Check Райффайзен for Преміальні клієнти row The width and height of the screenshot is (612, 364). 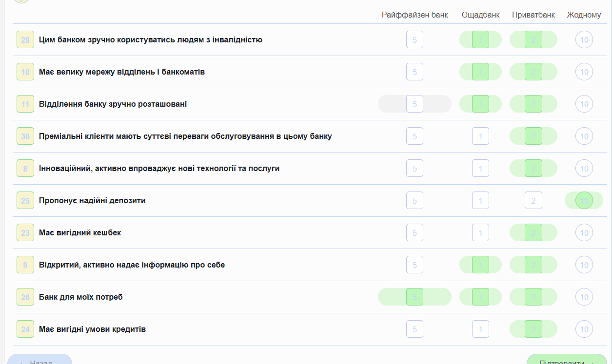coord(415,136)
